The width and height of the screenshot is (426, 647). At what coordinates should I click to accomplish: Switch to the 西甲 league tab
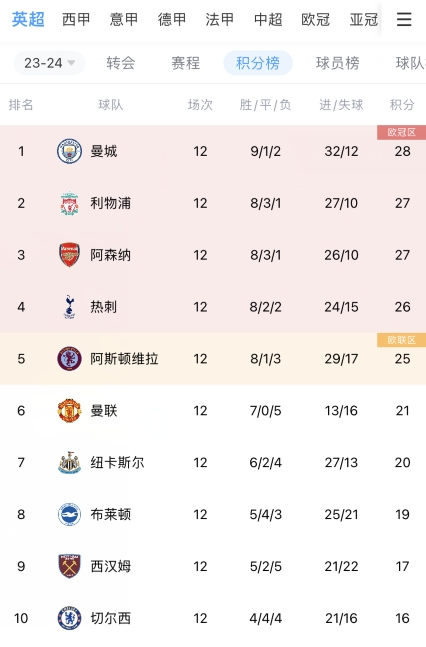pyautogui.click(x=76, y=19)
